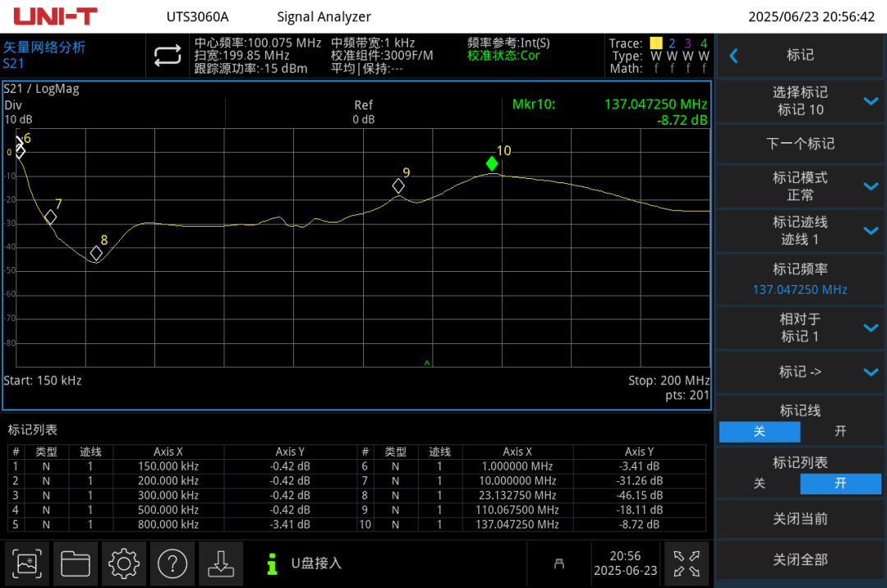Open the help question mark icon
The width and height of the screenshot is (887, 588).
tap(172, 563)
